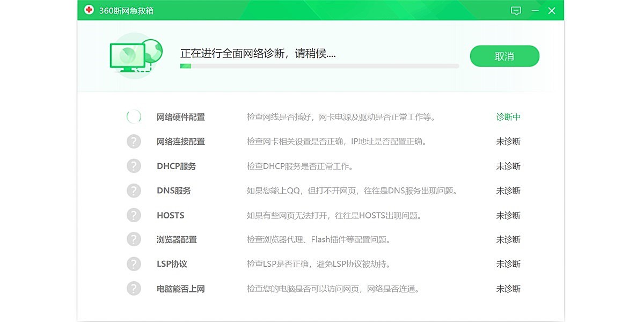Click the 诊断中 status text
This screenshot has width=644, height=322.
[x=507, y=117]
